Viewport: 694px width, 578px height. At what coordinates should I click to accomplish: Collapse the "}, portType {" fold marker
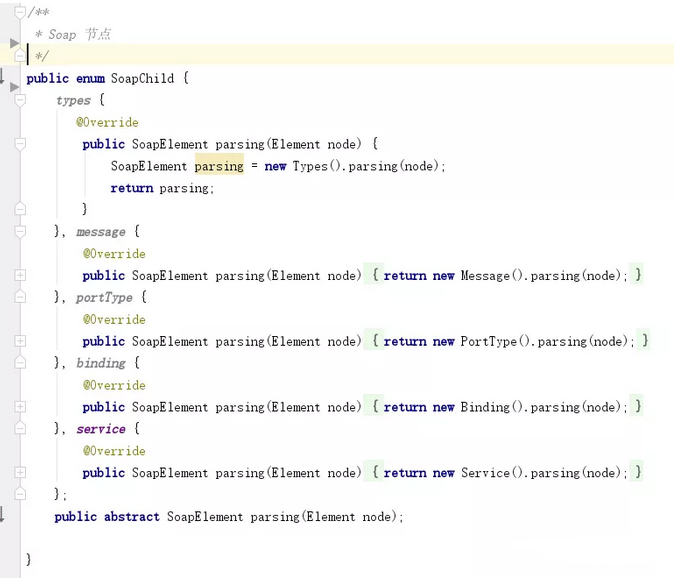point(20,297)
